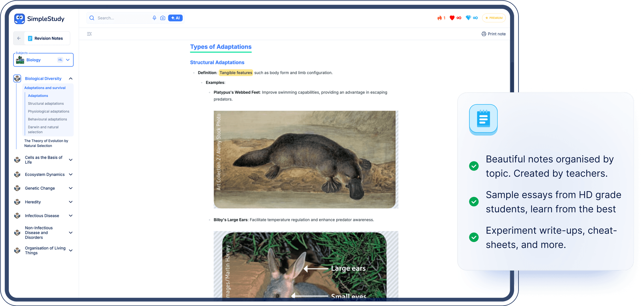Open Darwin and natural selection topic
The image size is (644, 306).
[x=43, y=129]
